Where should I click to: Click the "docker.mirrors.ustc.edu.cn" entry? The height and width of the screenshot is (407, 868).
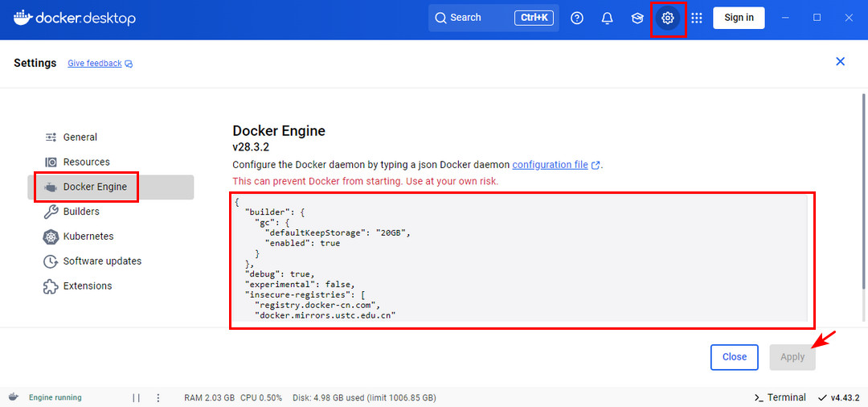[325, 315]
